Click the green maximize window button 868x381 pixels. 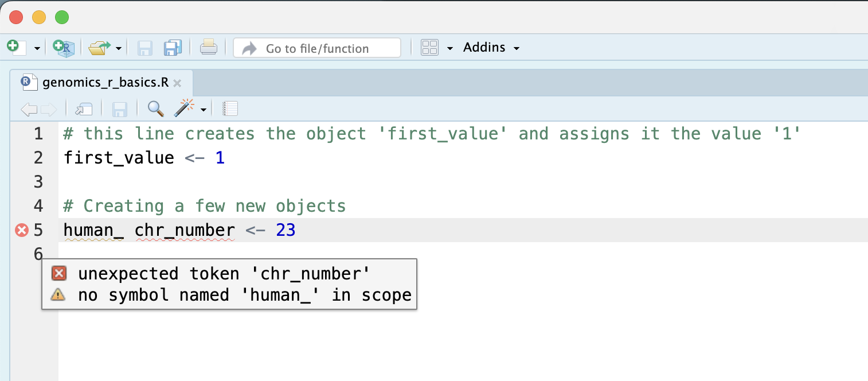click(61, 17)
